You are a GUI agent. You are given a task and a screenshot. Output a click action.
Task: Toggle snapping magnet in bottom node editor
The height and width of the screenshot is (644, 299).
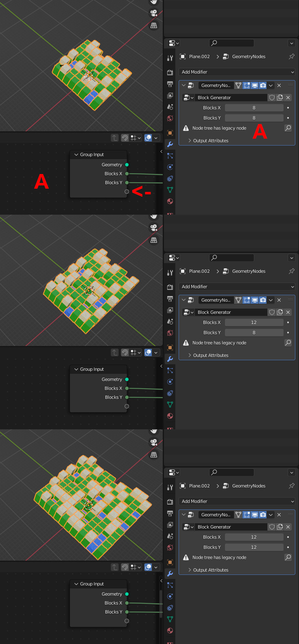125,567
